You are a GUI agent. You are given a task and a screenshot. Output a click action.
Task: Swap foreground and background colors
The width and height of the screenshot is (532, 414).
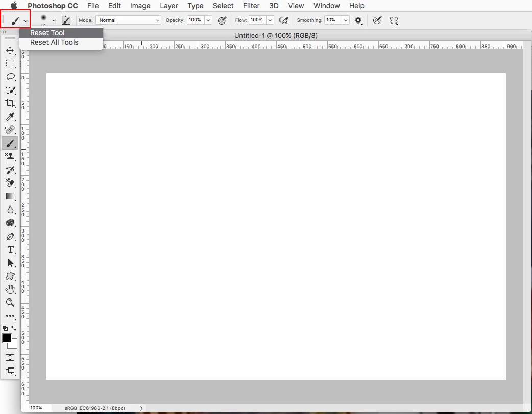coord(14,328)
